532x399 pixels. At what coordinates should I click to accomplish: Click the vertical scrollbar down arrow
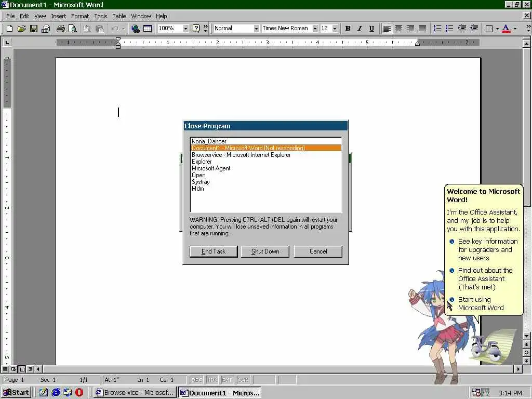tap(526, 336)
